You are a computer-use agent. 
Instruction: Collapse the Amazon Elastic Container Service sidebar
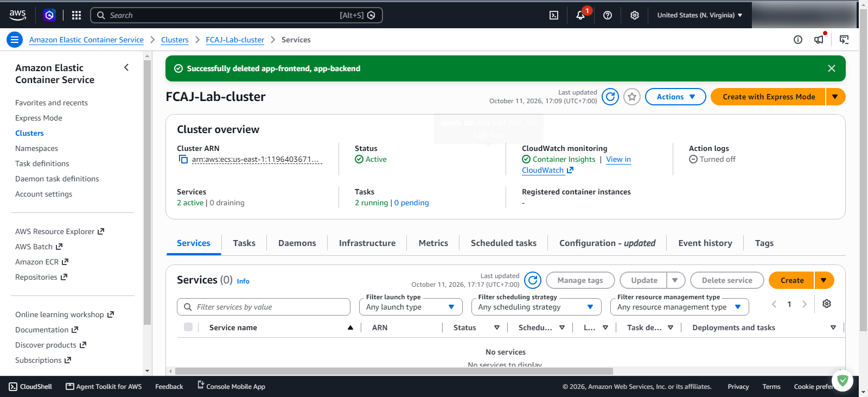coord(126,68)
